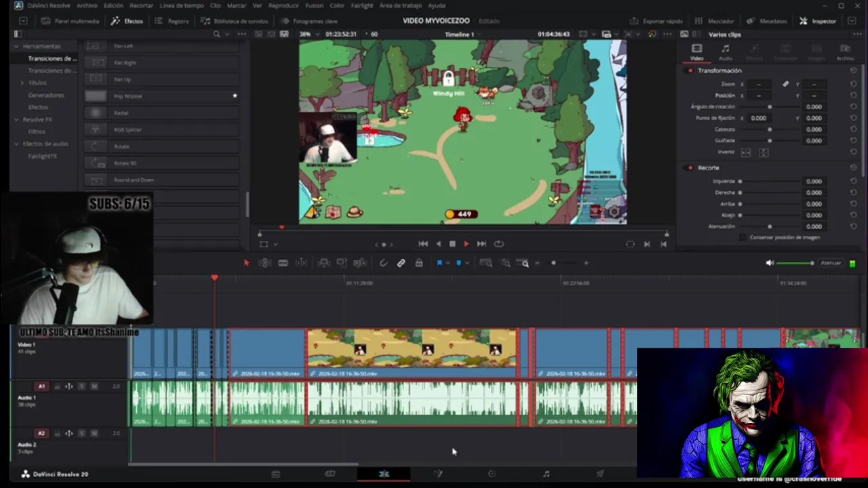This screenshot has height=488, width=868.
Task: Open the Archivo menu
Action: tap(87, 5)
